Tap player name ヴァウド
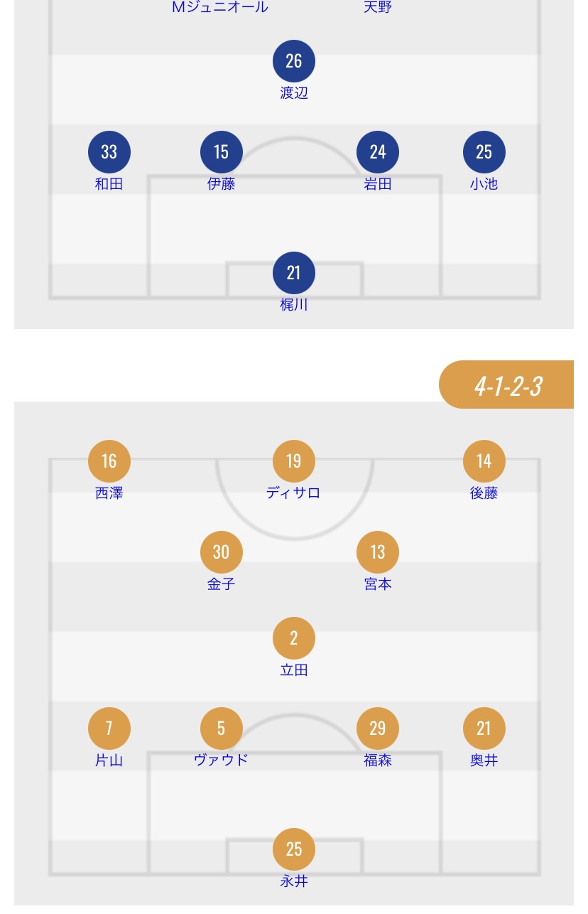 pyautogui.click(x=222, y=760)
